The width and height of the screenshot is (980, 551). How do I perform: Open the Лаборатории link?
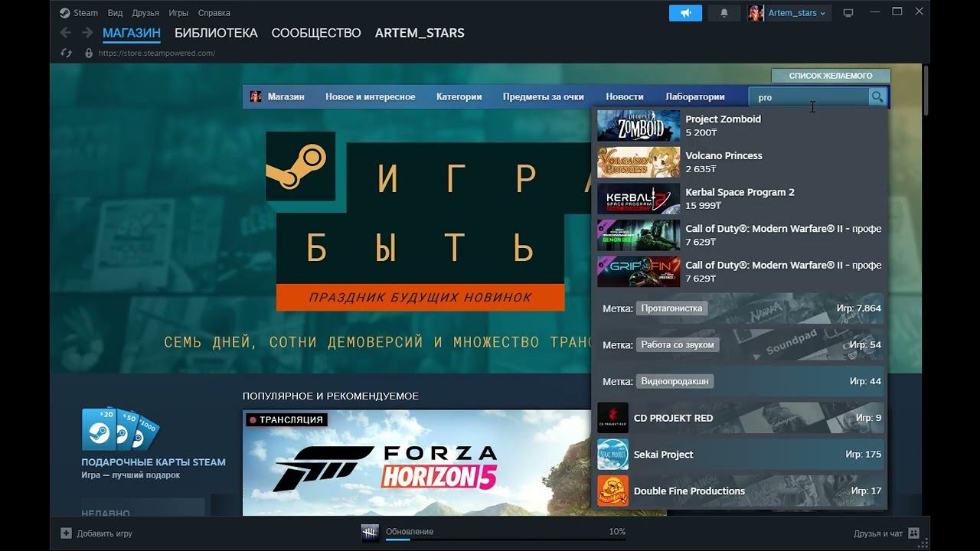pos(694,96)
